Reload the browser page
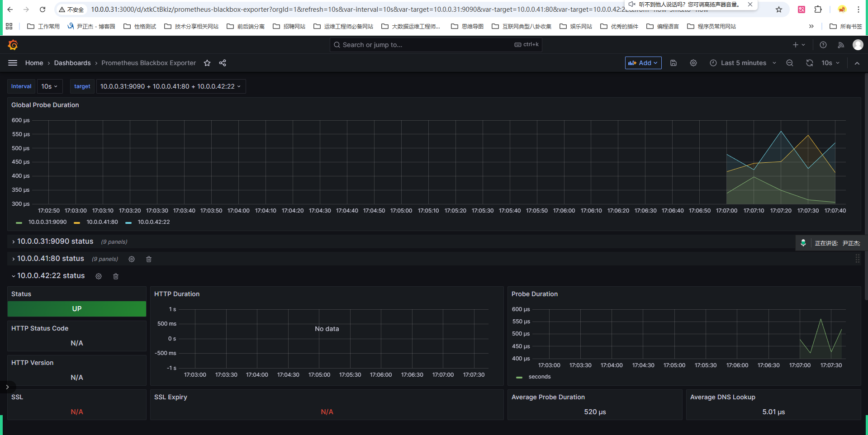 pos(43,9)
